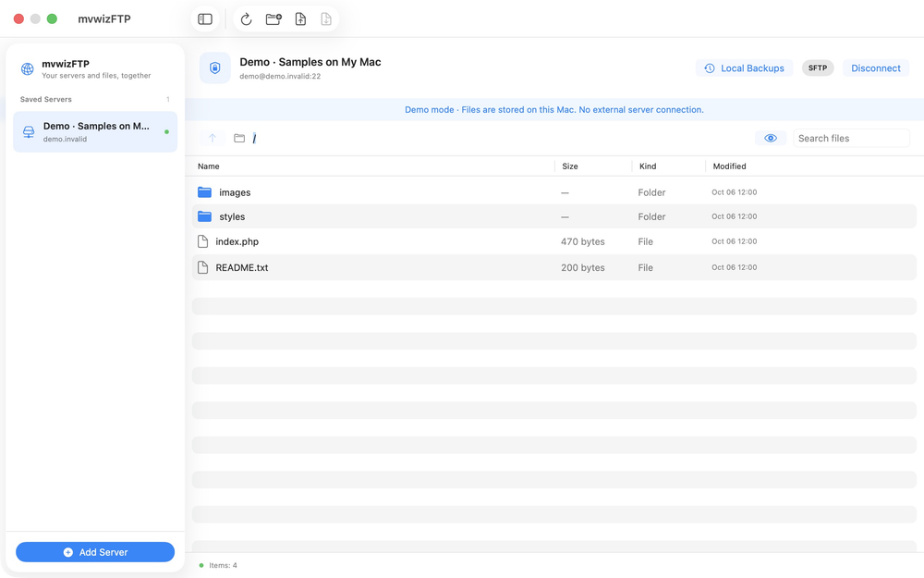This screenshot has height=578, width=924.
Task: Click the upload file toolbar icon
Action: (300, 18)
